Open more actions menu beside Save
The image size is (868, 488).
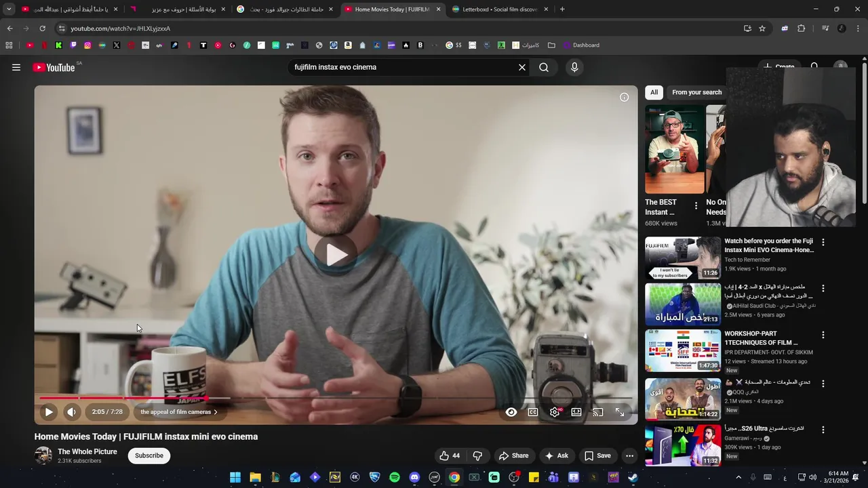pos(629,455)
